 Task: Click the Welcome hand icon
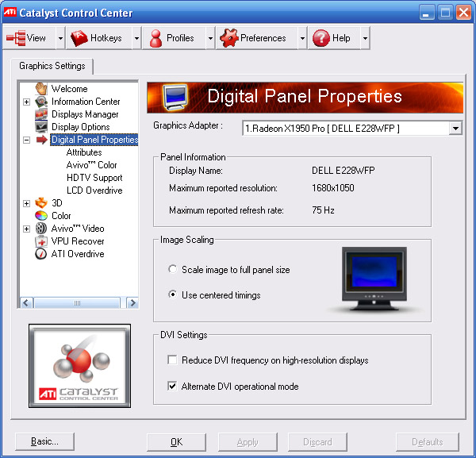click(x=41, y=89)
